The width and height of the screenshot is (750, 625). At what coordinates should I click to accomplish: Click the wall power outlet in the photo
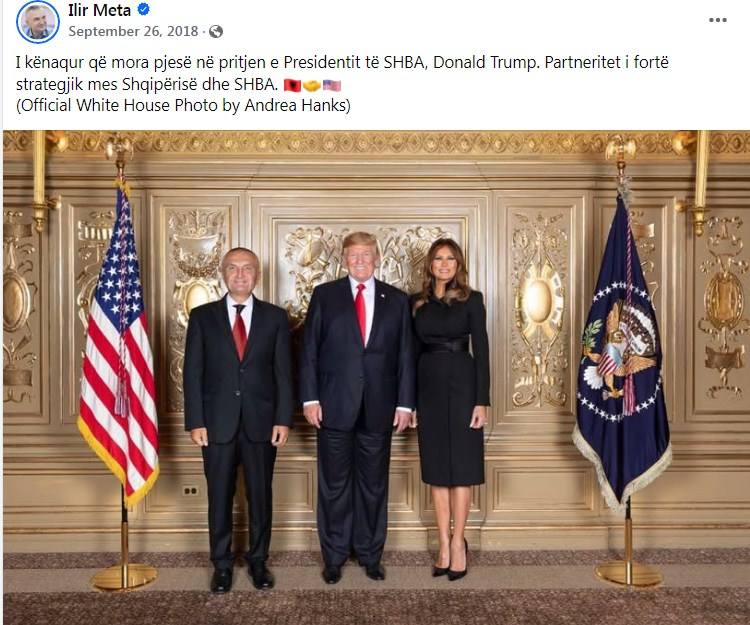(190, 491)
